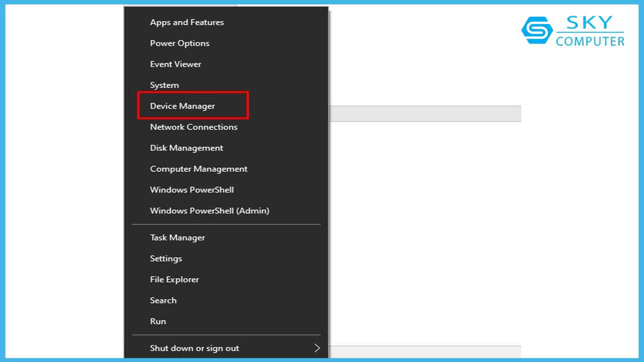Launch Windows PowerShell (non-admin)
This screenshot has width=644, height=362.
coord(192,190)
